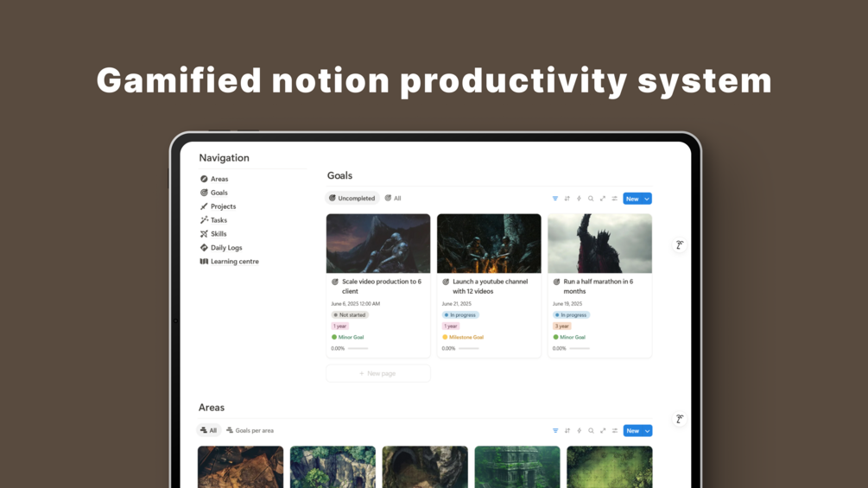Click In progress status on youtube channel card
This screenshot has height=488, width=868.
(460, 314)
